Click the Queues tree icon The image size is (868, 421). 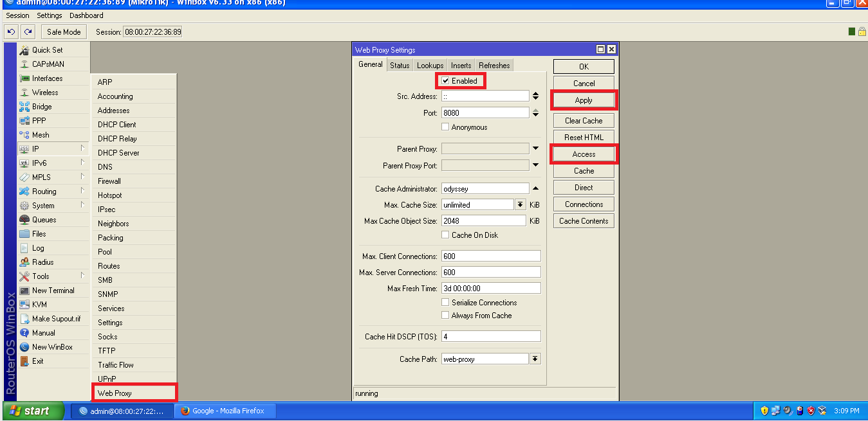[24, 220]
